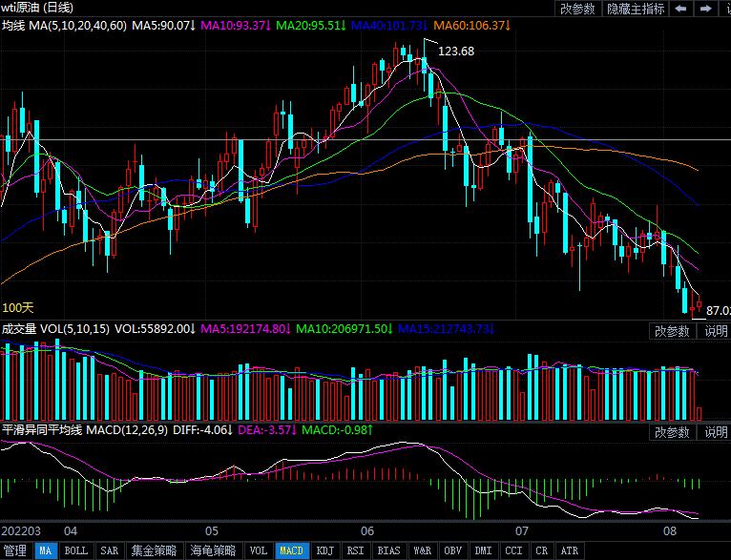Image resolution: width=731 pixels, height=560 pixels.
Task: Select the 海龟策略 strategy tab
Action: point(211,550)
